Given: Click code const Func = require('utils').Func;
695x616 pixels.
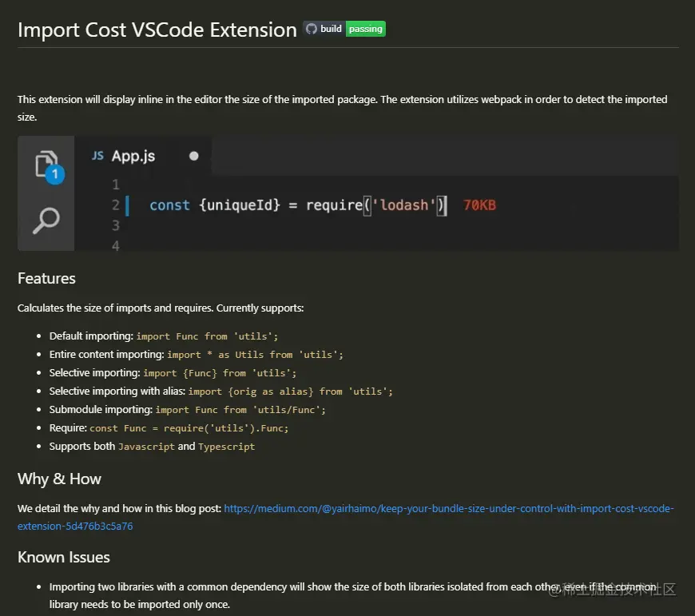Looking at the screenshot, I should click(189, 428).
